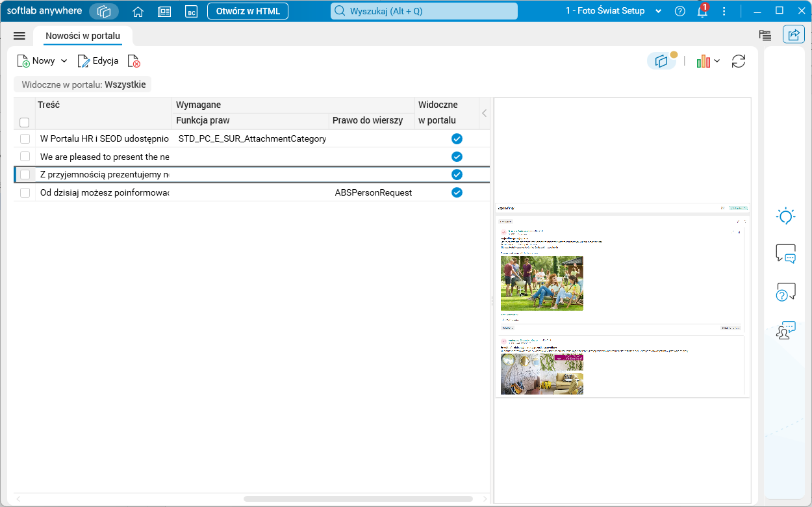The width and height of the screenshot is (812, 507).
Task: Toggle Widoczne w portalu for 'We are pleased' row
Action: click(x=457, y=157)
